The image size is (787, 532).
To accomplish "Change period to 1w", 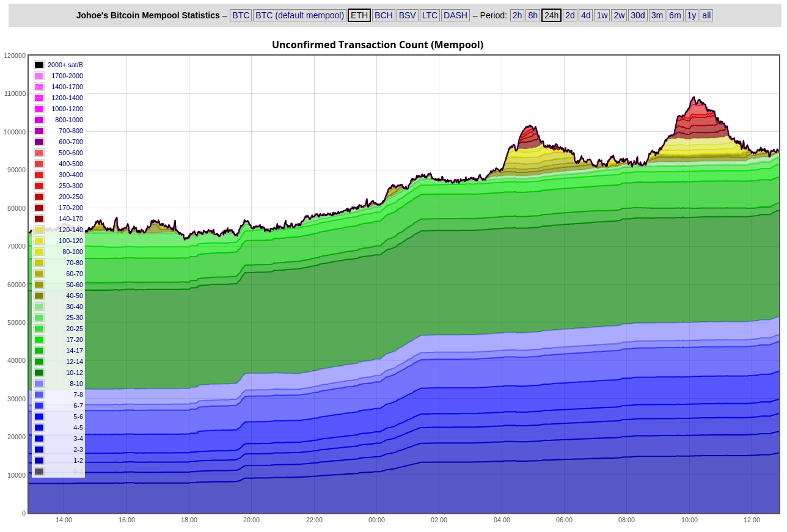I will [x=602, y=15].
